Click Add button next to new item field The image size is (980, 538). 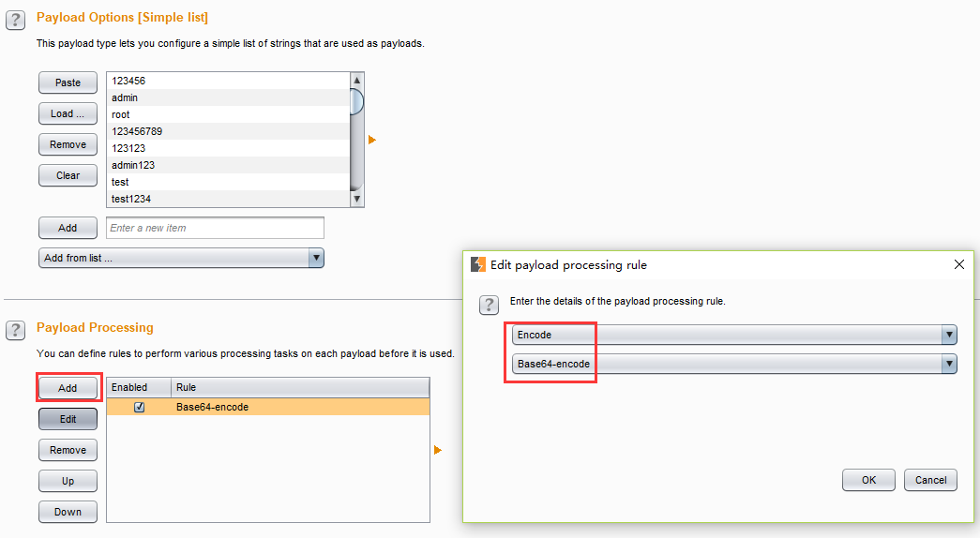click(68, 228)
